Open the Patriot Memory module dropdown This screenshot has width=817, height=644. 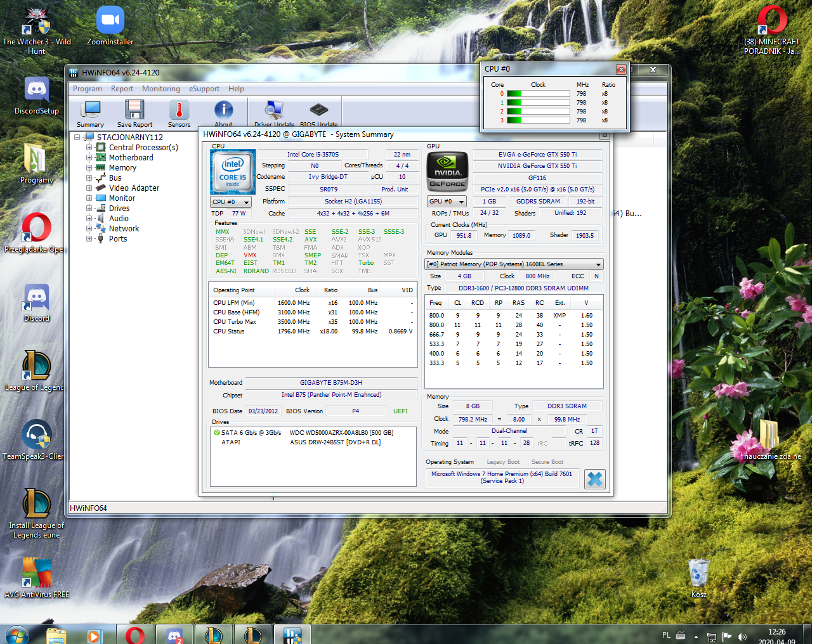point(514,264)
